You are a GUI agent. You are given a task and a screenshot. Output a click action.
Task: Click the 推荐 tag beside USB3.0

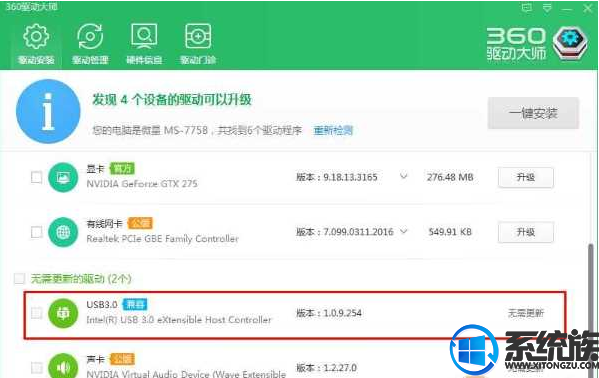135,305
